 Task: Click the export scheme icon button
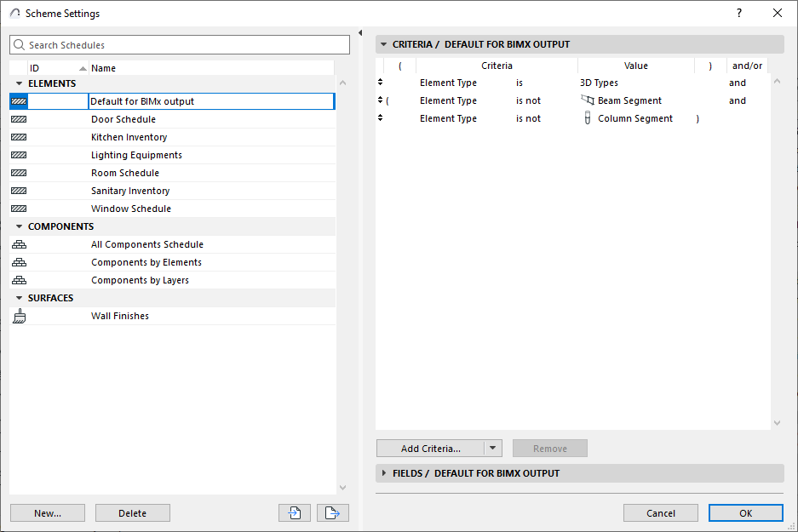pos(333,512)
